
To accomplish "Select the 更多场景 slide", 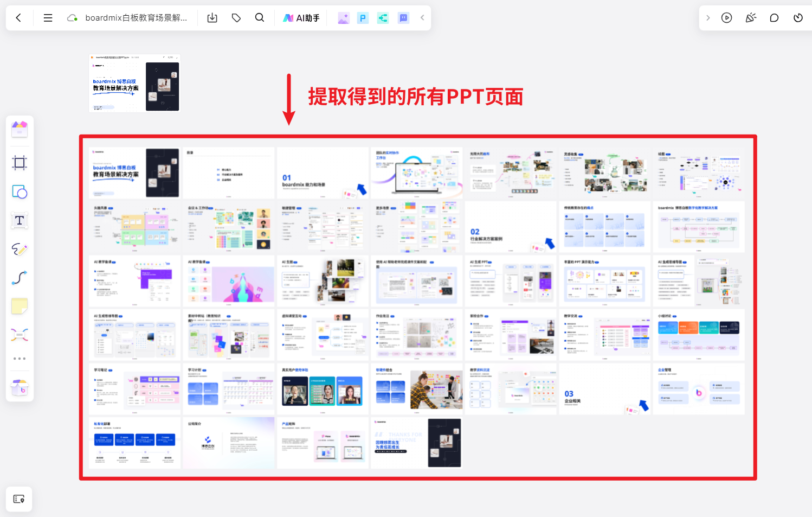I will [417, 227].
